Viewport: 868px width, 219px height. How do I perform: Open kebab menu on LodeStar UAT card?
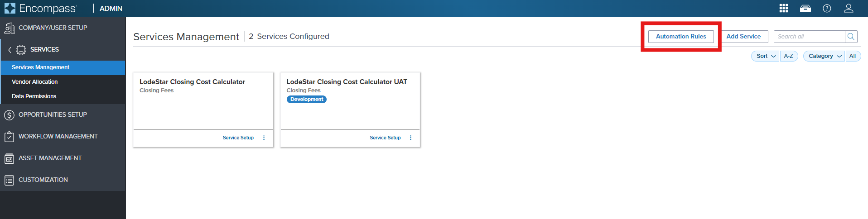point(411,138)
